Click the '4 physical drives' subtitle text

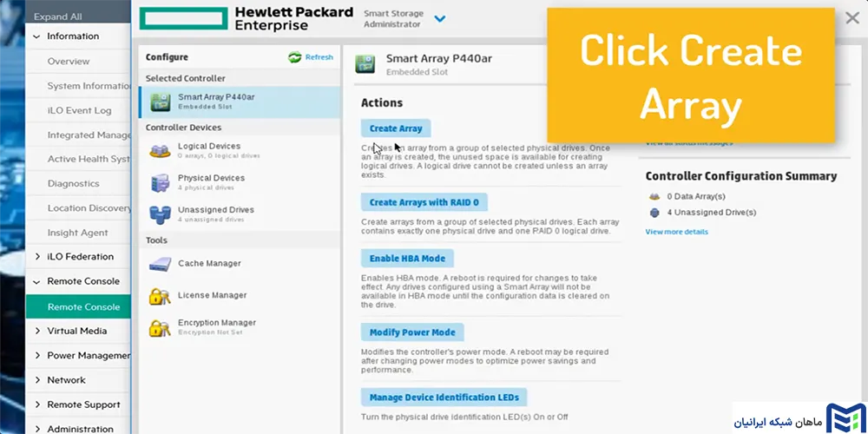(x=206, y=188)
